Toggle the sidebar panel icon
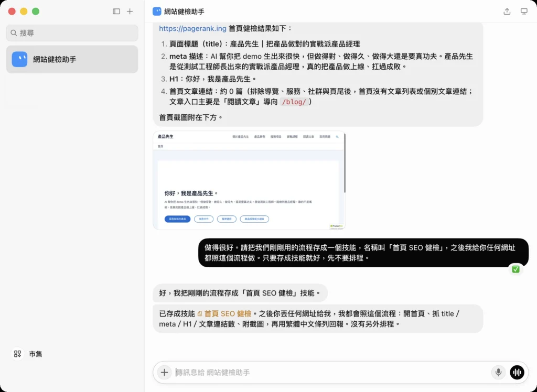 click(x=116, y=12)
